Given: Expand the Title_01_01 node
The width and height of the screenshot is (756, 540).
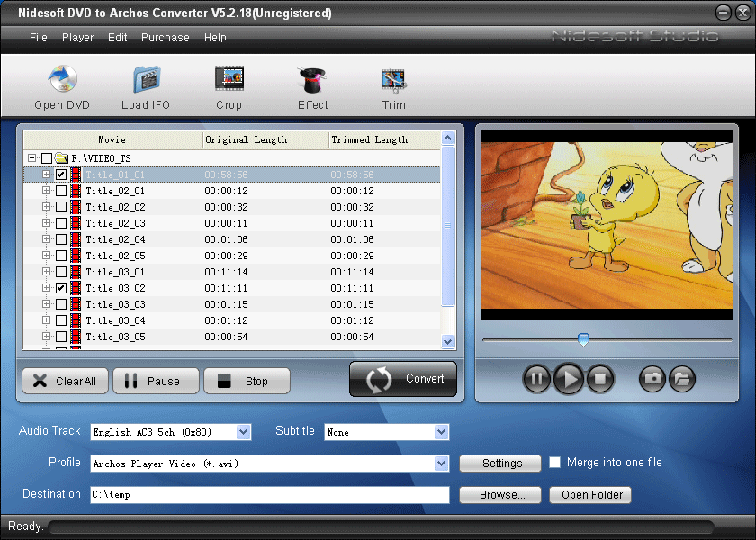Looking at the screenshot, I should pos(46,174).
